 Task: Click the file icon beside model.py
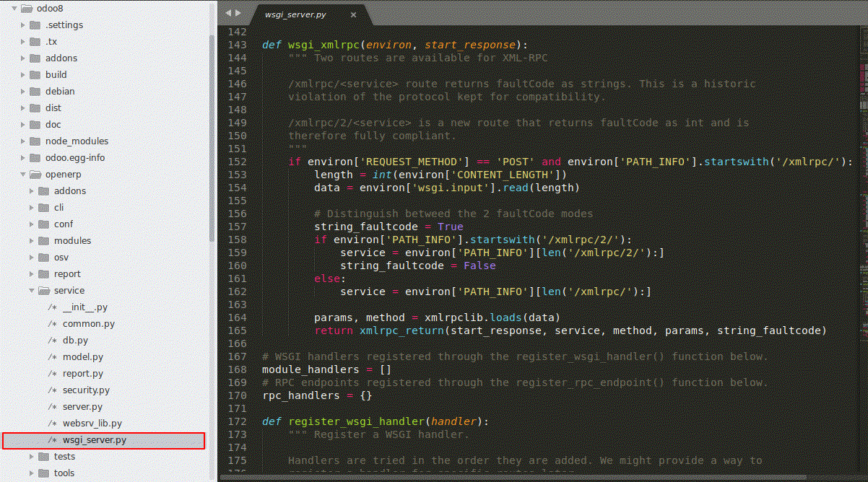coord(52,356)
